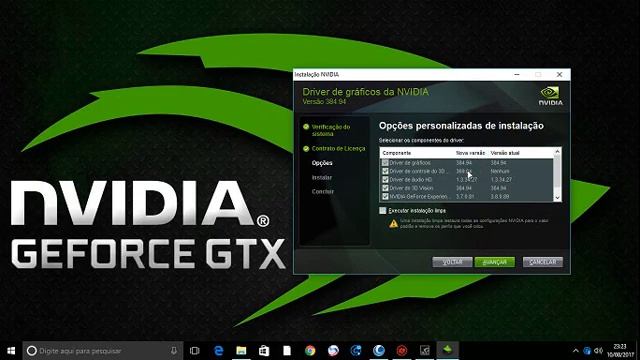
Task: Uncheck Driver de controle do 3D component
Action: click(385, 171)
